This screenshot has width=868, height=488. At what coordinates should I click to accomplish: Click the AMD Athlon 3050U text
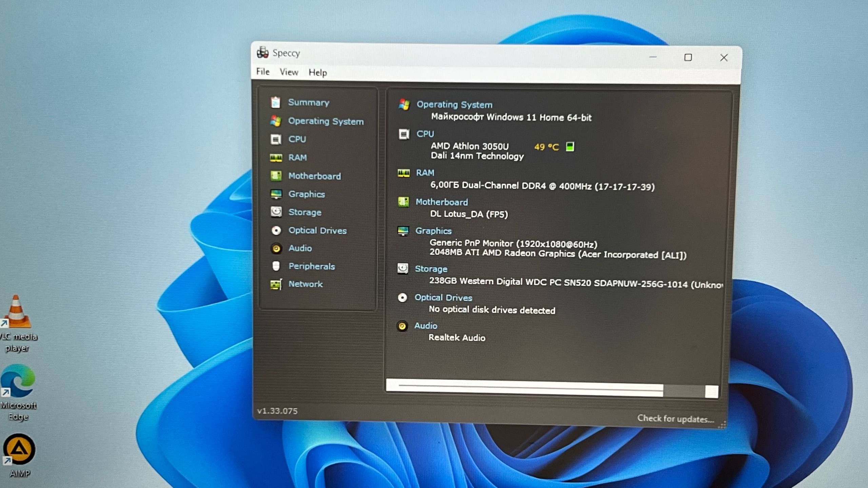pyautogui.click(x=470, y=146)
